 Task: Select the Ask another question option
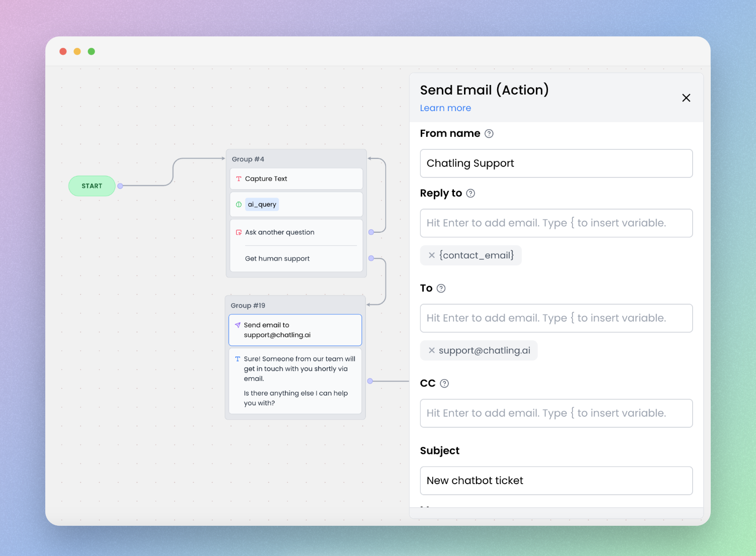279,232
